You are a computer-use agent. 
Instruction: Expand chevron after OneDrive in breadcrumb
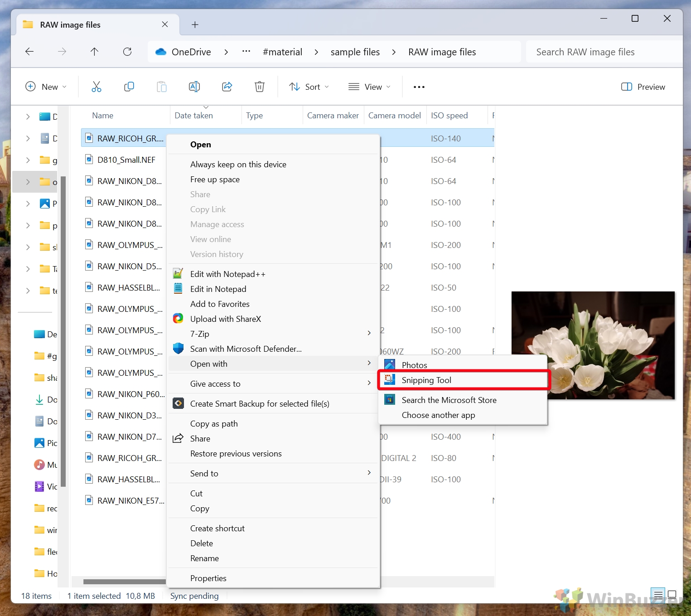[x=226, y=52]
